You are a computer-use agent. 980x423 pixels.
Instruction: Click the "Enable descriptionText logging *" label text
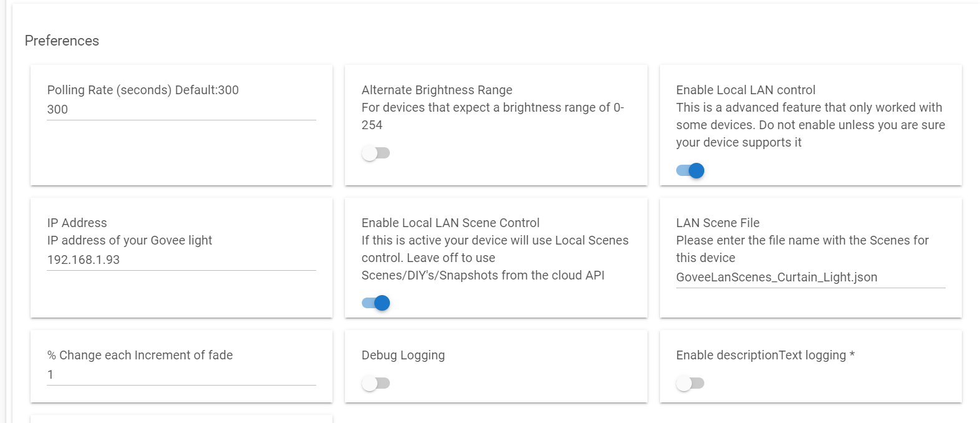click(765, 355)
